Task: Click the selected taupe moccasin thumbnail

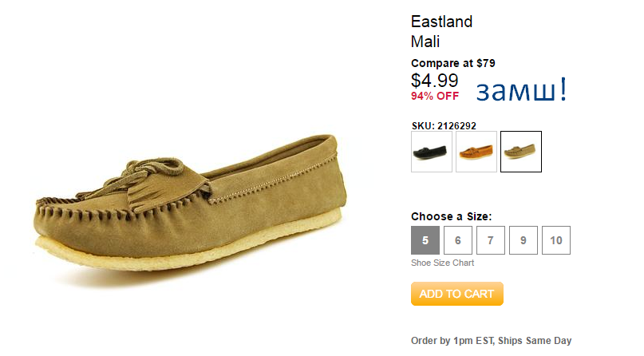Action: coord(521,152)
